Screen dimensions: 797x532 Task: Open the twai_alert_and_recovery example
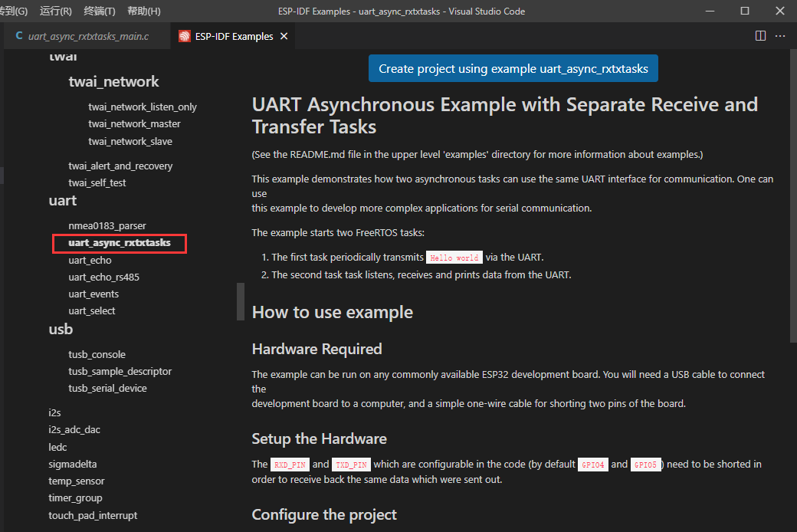coord(120,166)
